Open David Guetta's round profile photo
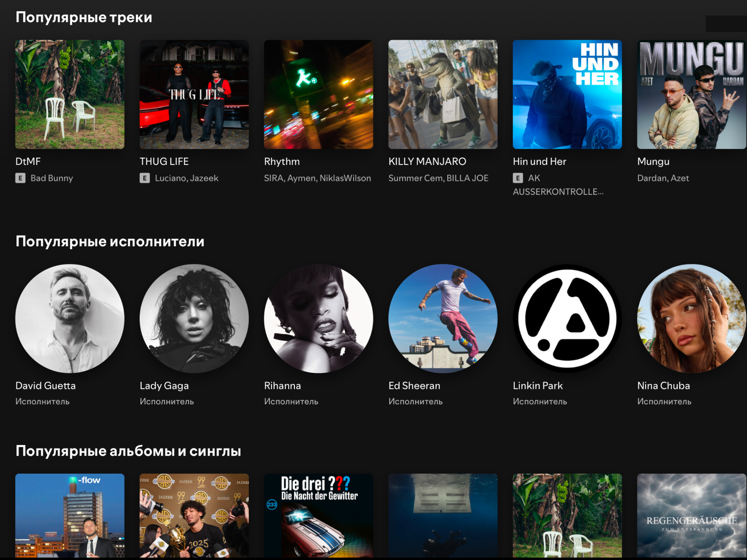Screen dimensions: 747x560 (x=70, y=319)
